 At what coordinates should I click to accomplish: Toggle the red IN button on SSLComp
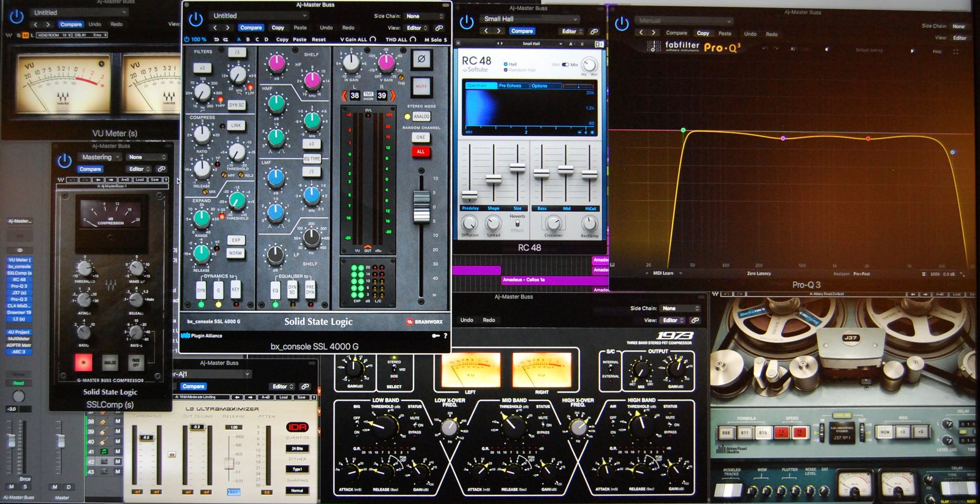(x=83, y=363)
